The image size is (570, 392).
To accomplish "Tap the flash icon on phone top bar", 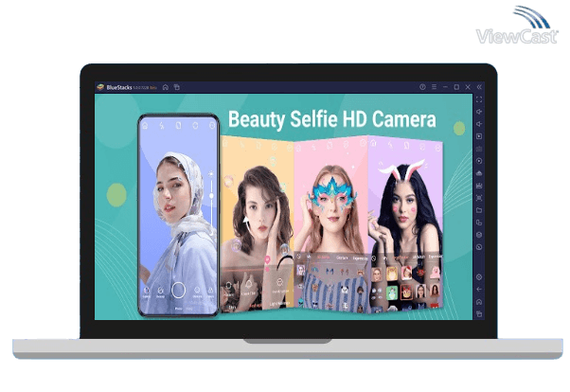I will [162, 126].
